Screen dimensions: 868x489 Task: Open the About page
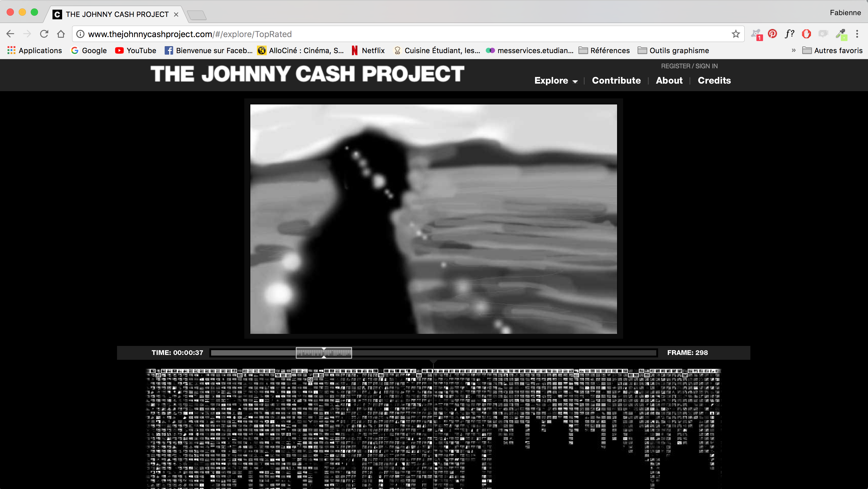669,81
